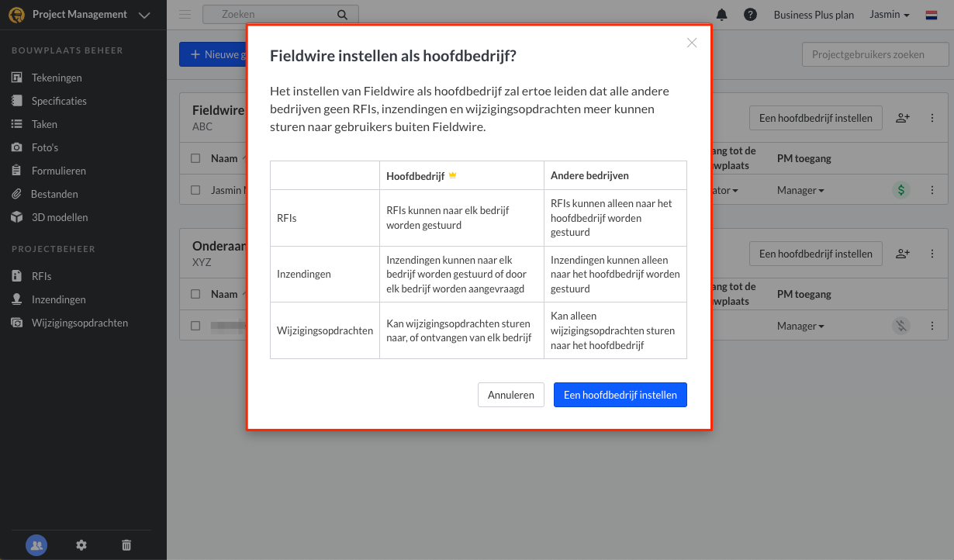The image size is (954, 560).
Task: Open three-dot menu on XYZ user row
Action: pyautogui.click(x=932, y=326)
